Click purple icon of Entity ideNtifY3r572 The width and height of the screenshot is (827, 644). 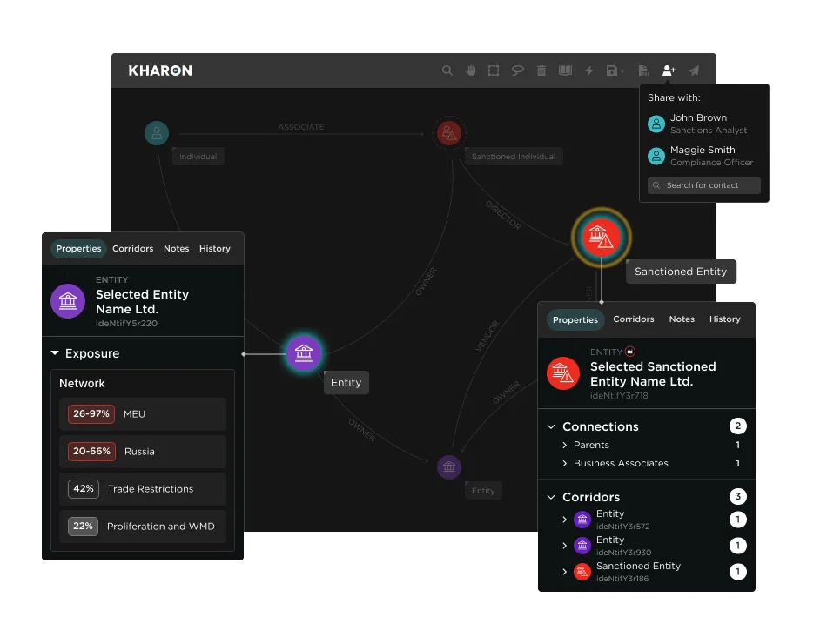tap(582, 520)
